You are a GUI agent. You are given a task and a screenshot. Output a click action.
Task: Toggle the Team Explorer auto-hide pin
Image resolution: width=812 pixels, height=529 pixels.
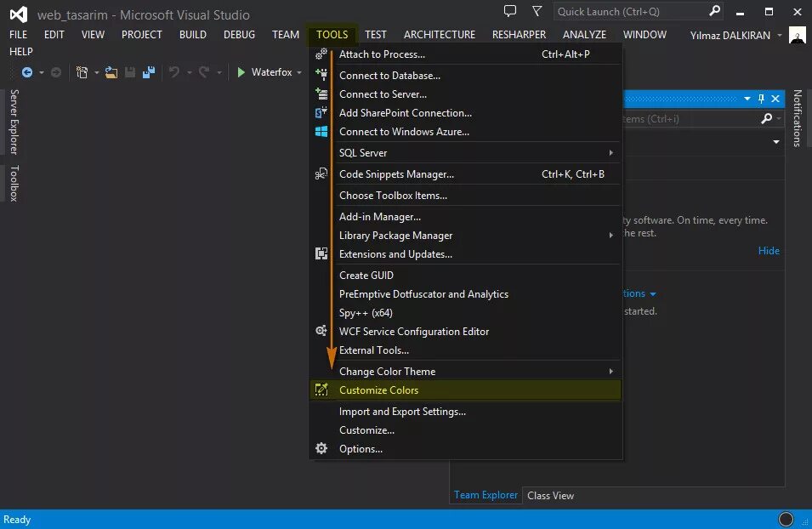[761, 99]
